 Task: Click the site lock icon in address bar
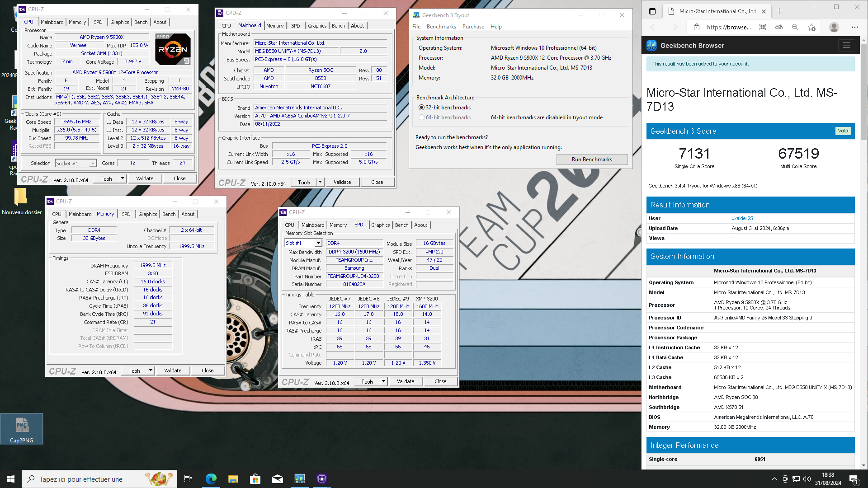tap(696, 27)
